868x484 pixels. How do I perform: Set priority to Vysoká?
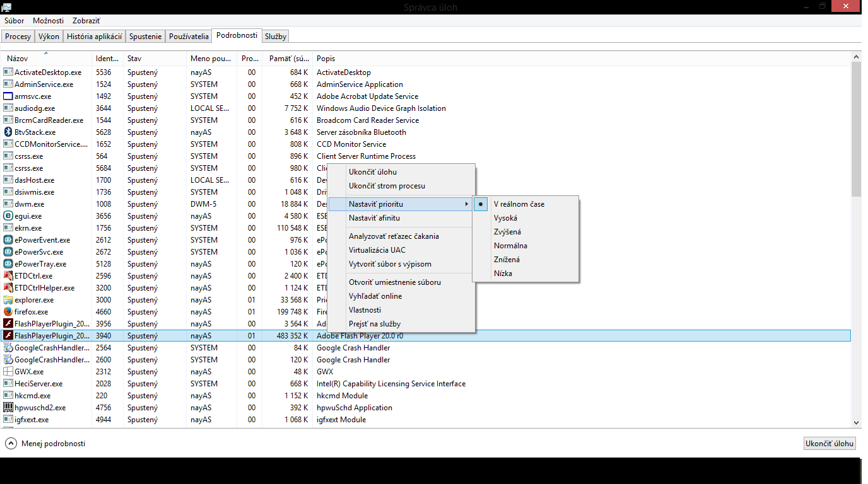(x=505, y=218)
